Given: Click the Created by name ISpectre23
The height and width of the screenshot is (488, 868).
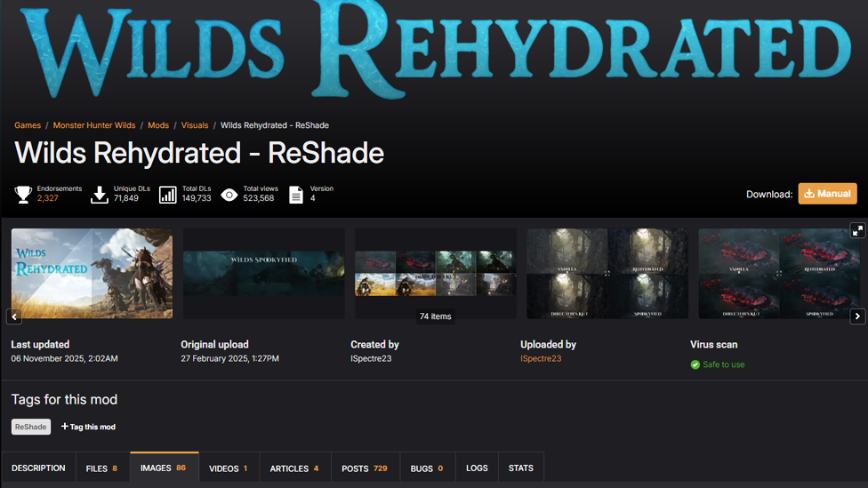Looking at the screenshot, I should [x=371, y=358].
